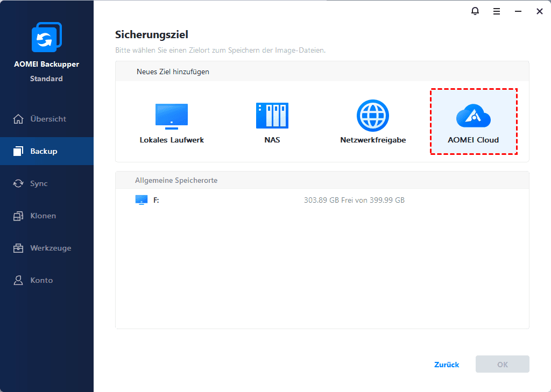551x392 pixels.
Task: Click the AOMEI Cloud label
Action: [474, 140]
